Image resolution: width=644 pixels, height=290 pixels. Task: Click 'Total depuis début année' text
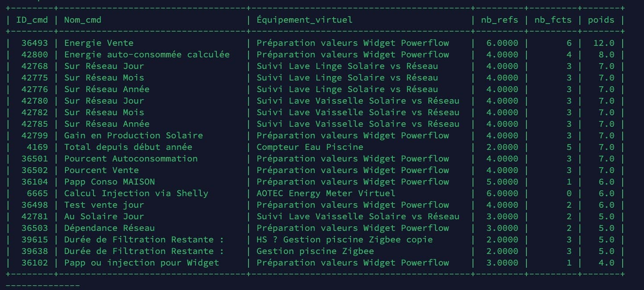[x=128, y=147]
